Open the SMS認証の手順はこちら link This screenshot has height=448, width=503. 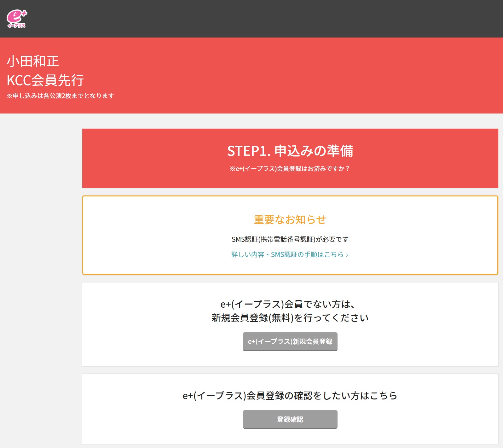pyautogui.click(x=290, y=254)
